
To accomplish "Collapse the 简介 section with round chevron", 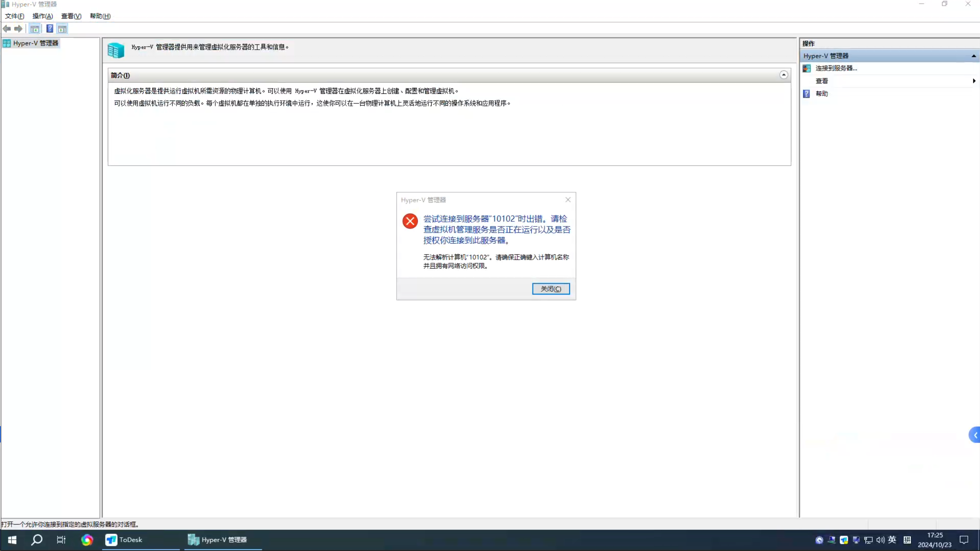I will pyautogui.click(x=784, y=75).
